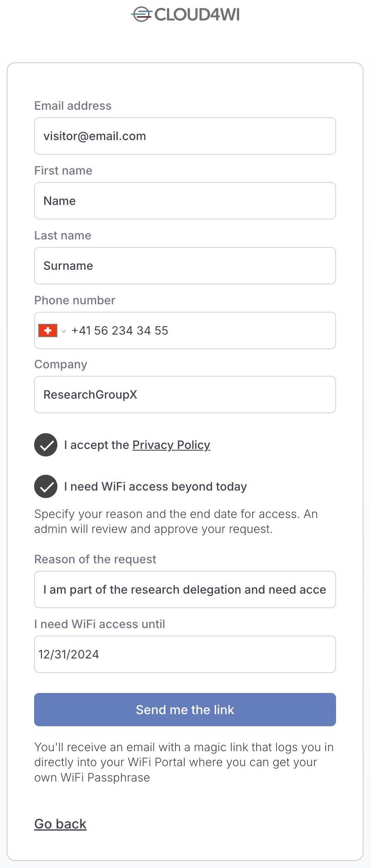The image size is (371, 868).
Task: Click the "Reason of the request" label
Action: point(95,559)
